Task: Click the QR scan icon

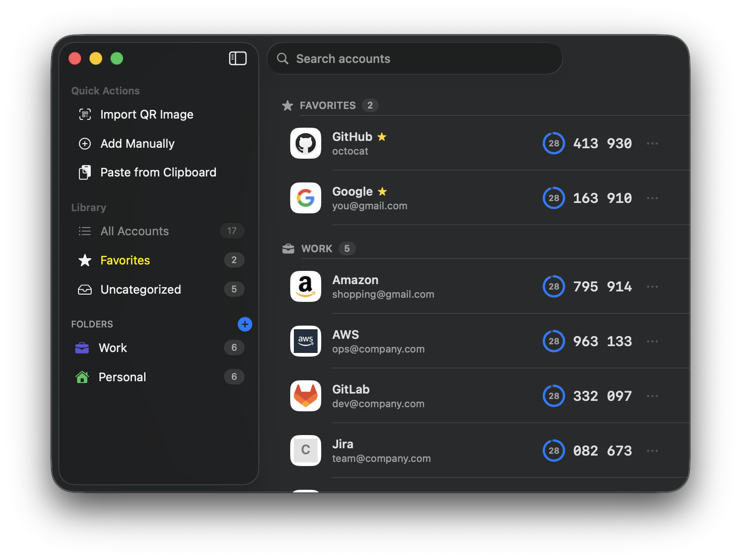Action: tap(85, 114)
